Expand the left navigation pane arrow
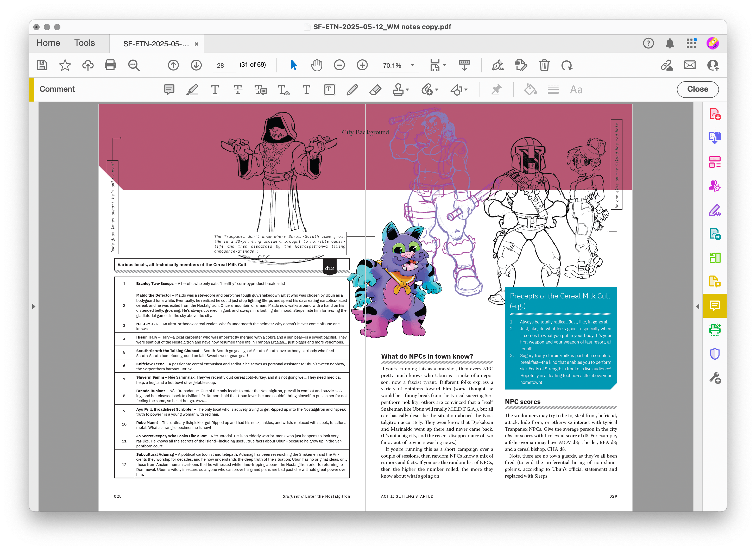Screen dimensions: 756x550 (x=34, y=306)
